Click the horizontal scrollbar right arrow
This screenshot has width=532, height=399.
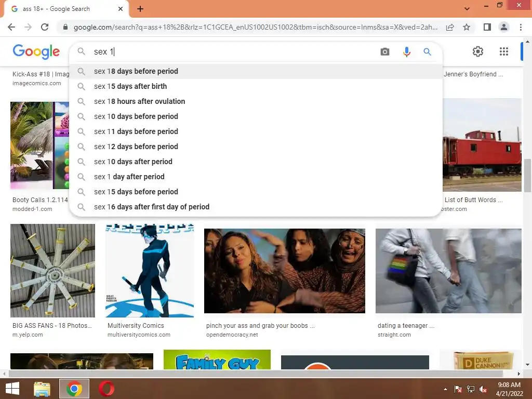click(519, 374)
